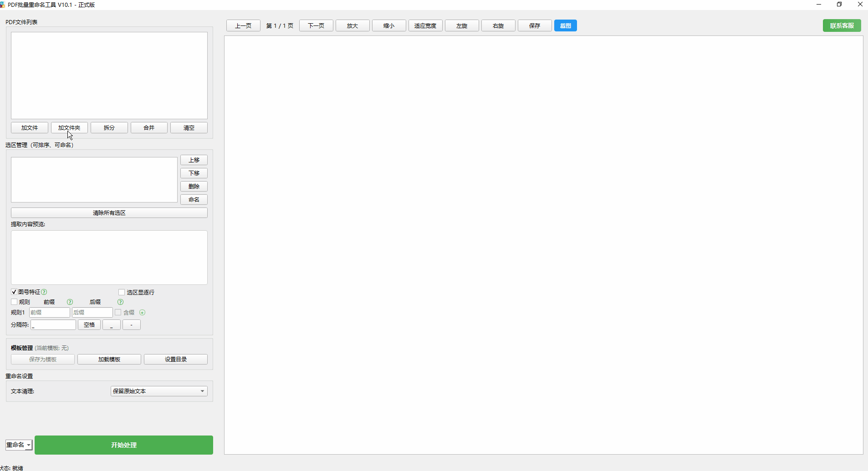Name the selection region with 命名
This screenshot has width=868, height=471.
coord(194,200)
